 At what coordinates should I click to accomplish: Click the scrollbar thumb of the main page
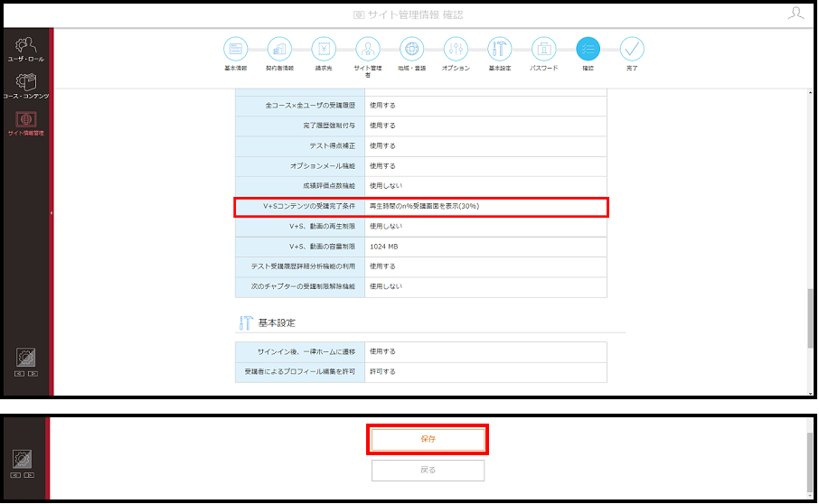tap(810, 318)
